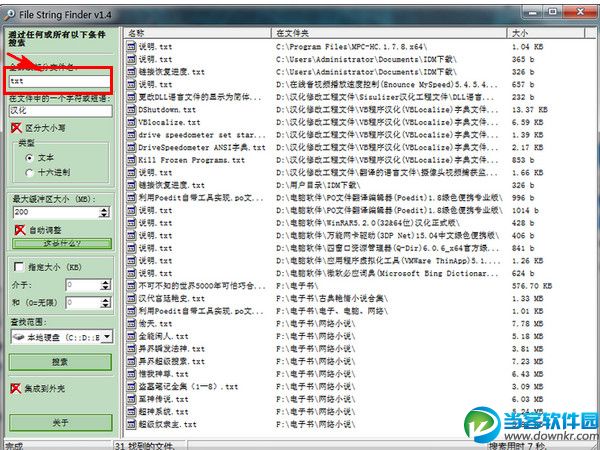This screenshot has width=600, height=450.
Task: Click size value 7.78 MB
Action: pos(527,324)
